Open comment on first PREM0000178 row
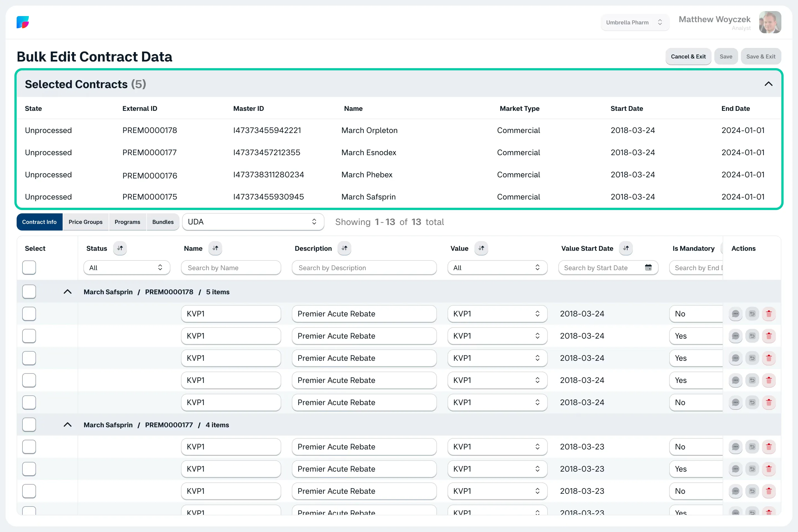 [736, 314]
